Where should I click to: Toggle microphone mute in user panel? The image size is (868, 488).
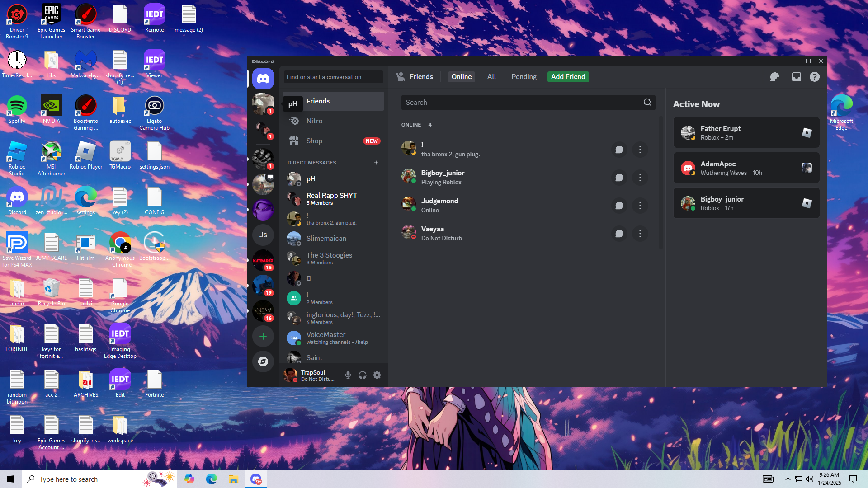click(348, 375)
